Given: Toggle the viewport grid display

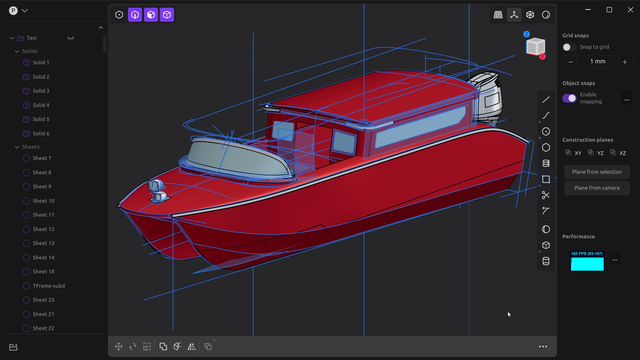Looking at the screenshot, I should (x=498, y=15).
